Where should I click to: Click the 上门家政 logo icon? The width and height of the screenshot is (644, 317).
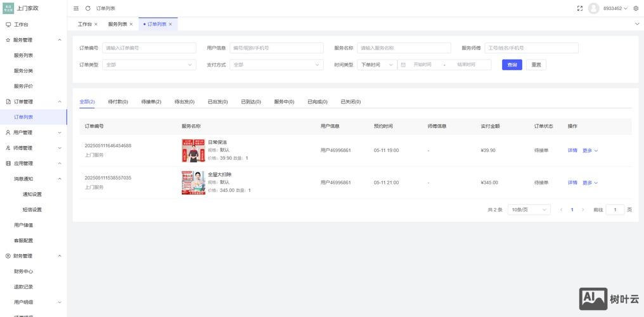point(8,8)
